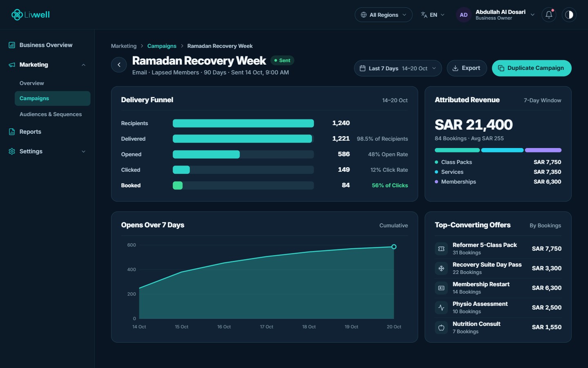The width and height of the screenshot is (588, 368).
Task: Click the 'SAR 21,400' revenue total
Action: tap(474, 125)
